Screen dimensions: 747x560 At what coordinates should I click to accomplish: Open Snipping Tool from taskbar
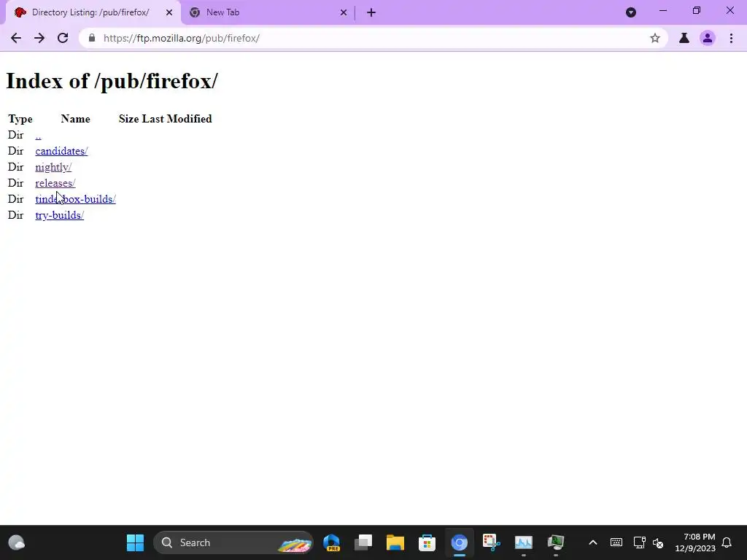[491, 542]
